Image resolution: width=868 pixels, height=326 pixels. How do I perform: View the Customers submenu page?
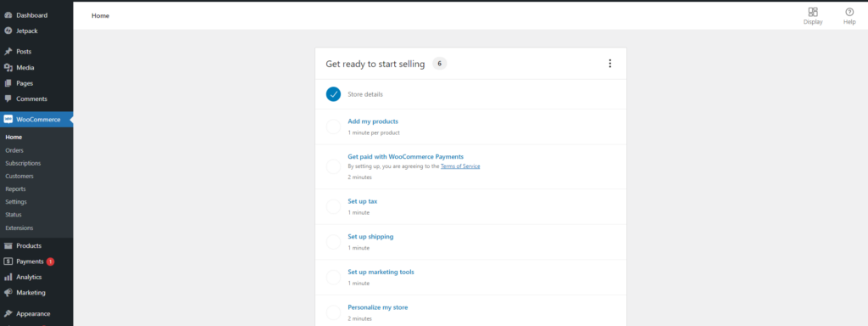[x=19, y=177]
